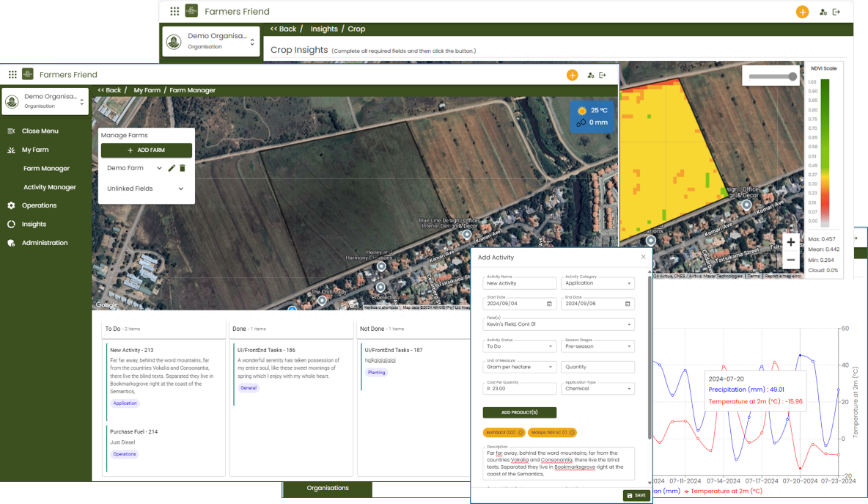Open organisation selector in Crop Insights window

click(211, 41)
